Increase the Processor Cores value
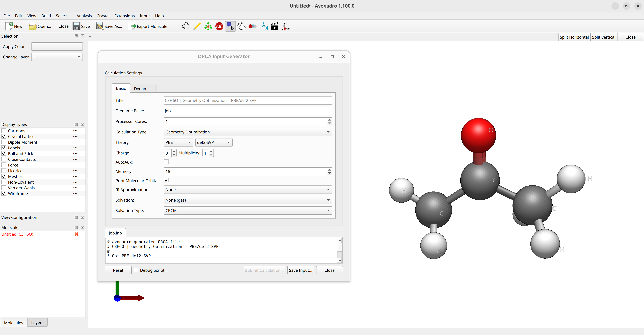 click(330, 120)
